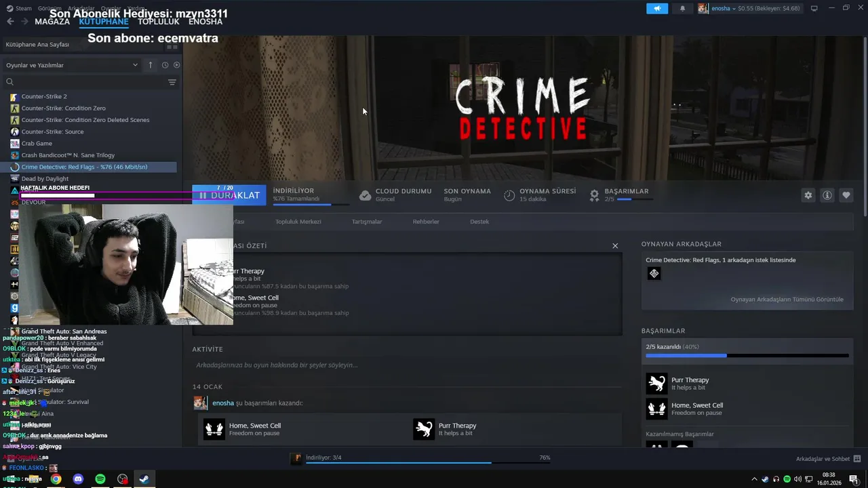
Task: Switch to TOPLULUK tab
Action: point(159,22)
